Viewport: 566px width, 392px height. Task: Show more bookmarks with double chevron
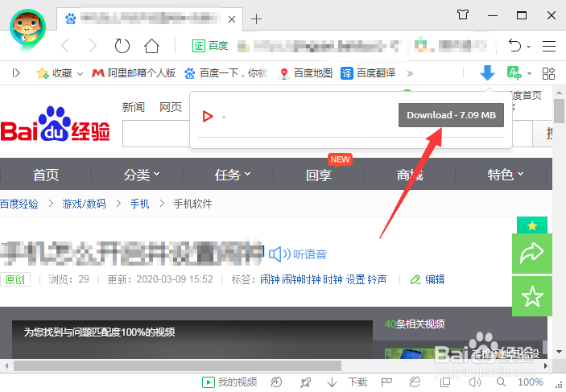[410, 73]
